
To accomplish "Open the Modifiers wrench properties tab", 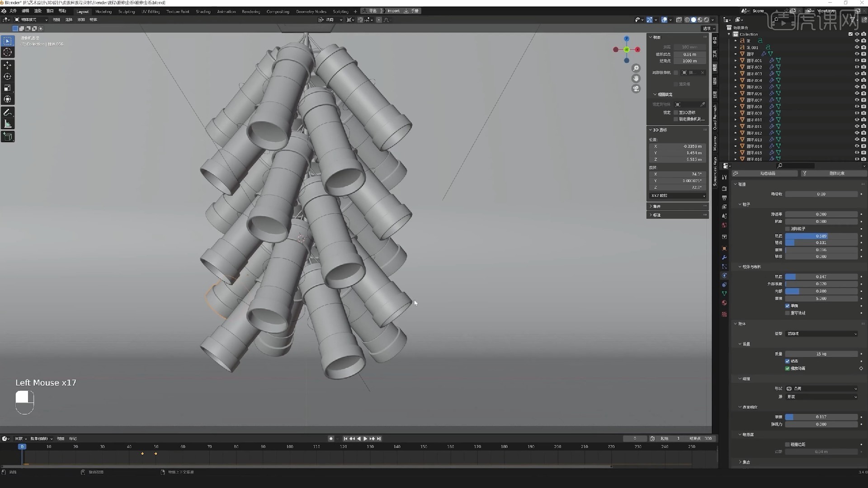I will pos(724,258).
